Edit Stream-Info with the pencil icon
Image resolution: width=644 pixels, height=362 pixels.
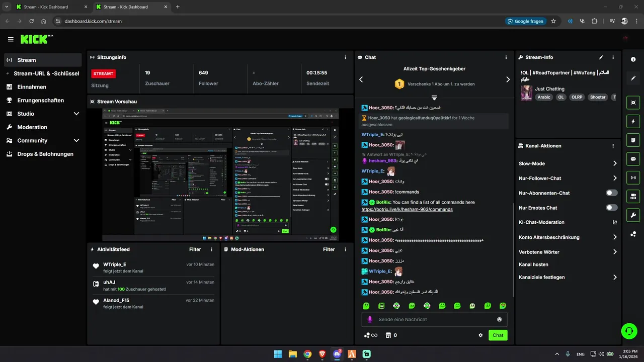[x=601, y=57]
